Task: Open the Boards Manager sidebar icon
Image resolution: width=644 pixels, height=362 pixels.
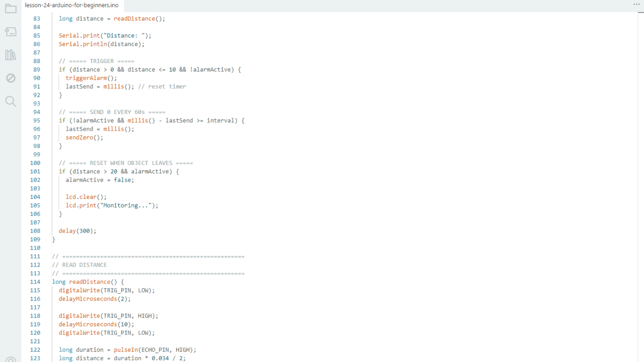Action: point(11,32)
